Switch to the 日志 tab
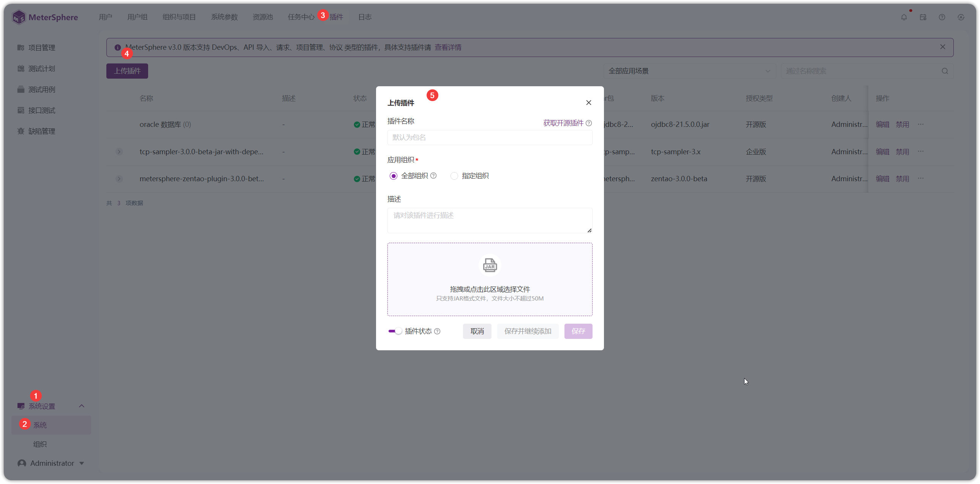This screenshot has width=980, height=484. point(364,17)
